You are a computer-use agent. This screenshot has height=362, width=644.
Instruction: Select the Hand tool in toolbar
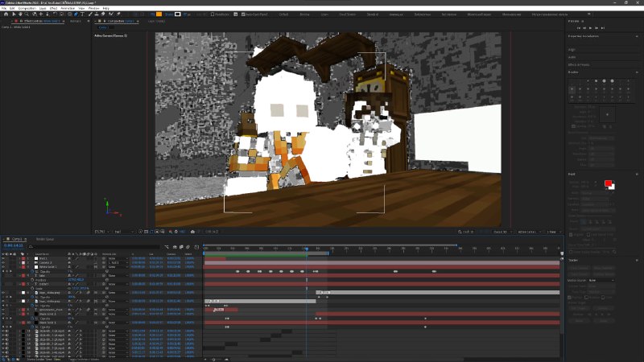coord(21,14)
